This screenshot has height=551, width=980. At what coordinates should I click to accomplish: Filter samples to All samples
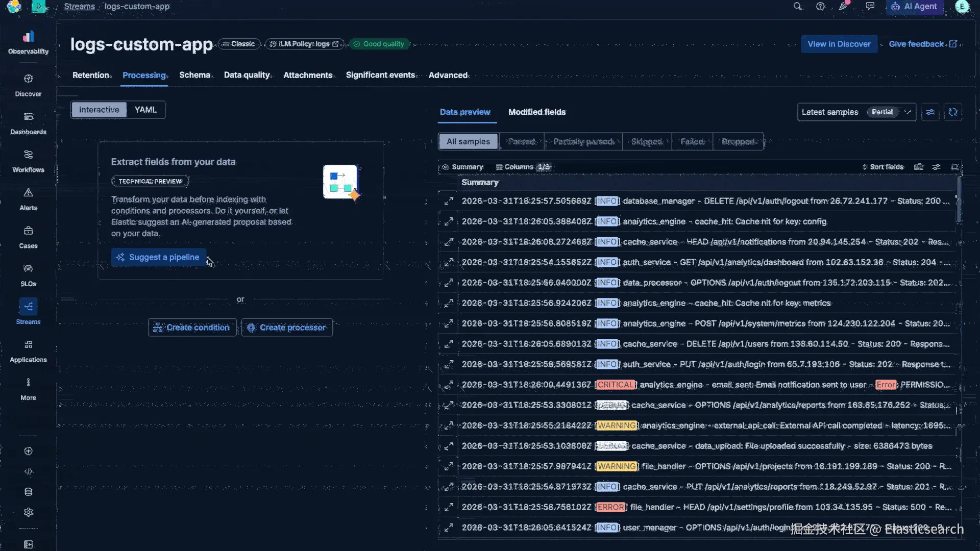tap(468, 141)
